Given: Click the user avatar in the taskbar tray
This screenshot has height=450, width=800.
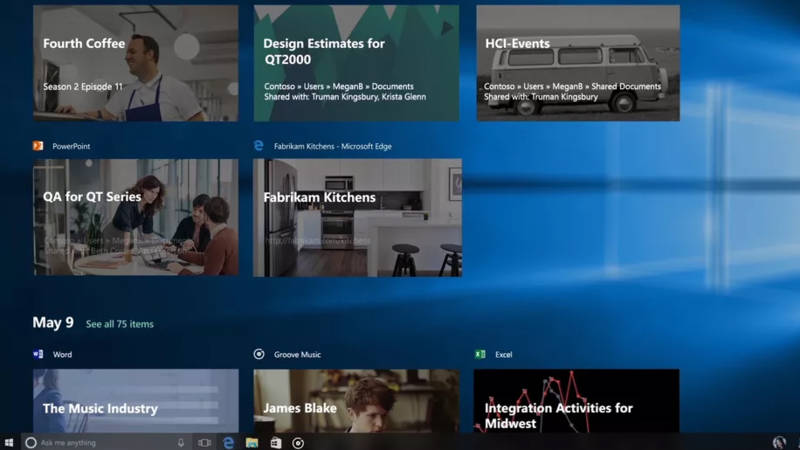Looking at the screenshot, I should [x=779, y=442].
